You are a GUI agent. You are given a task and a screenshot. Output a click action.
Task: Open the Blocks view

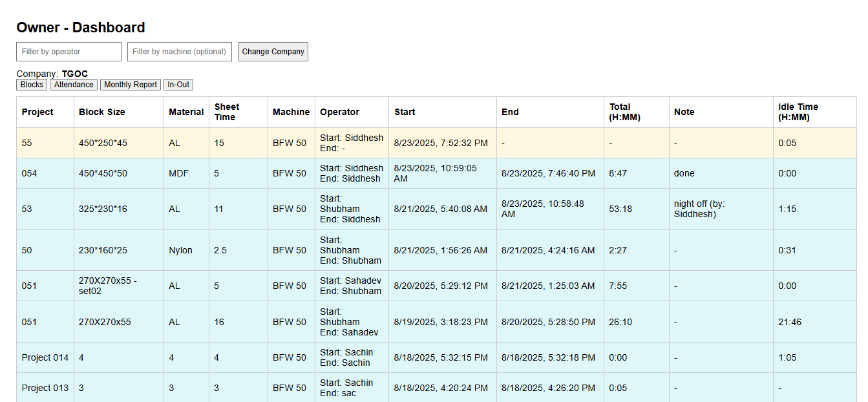(32, 85)
